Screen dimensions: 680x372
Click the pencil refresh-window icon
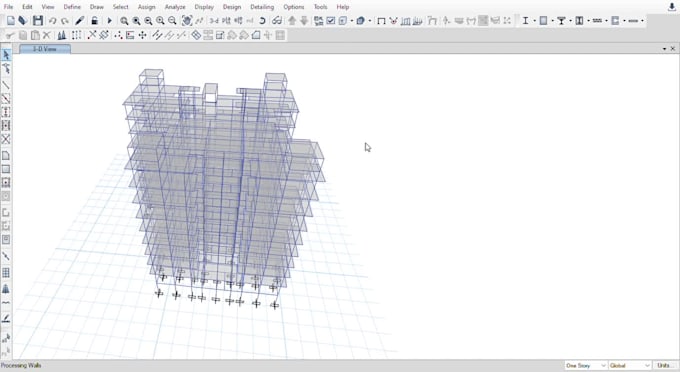(x=79, y=20)
